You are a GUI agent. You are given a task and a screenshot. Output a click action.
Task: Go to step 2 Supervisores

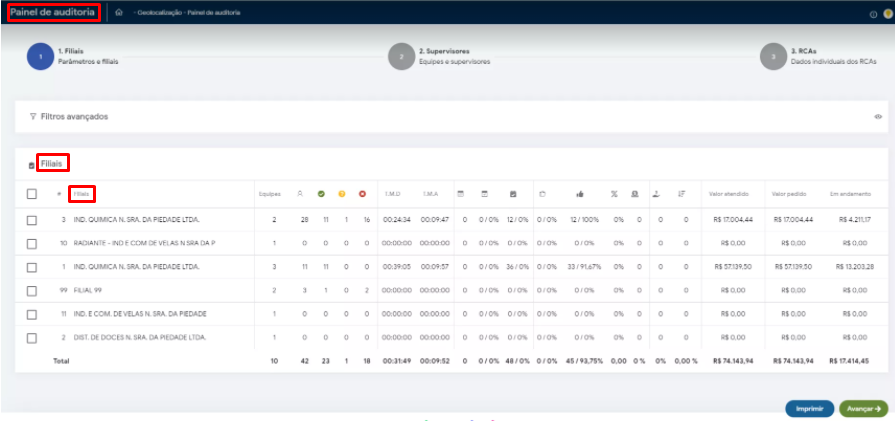[x=402, y=56]
